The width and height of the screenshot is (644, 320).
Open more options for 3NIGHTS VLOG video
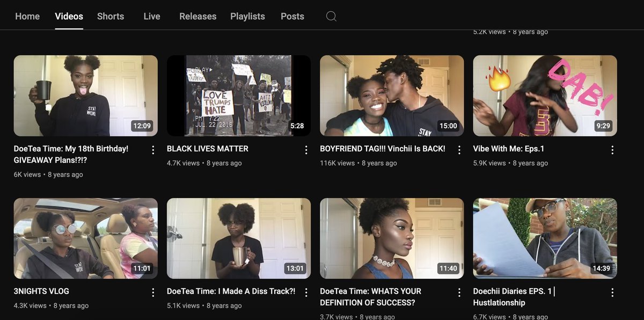coord(153,293)
